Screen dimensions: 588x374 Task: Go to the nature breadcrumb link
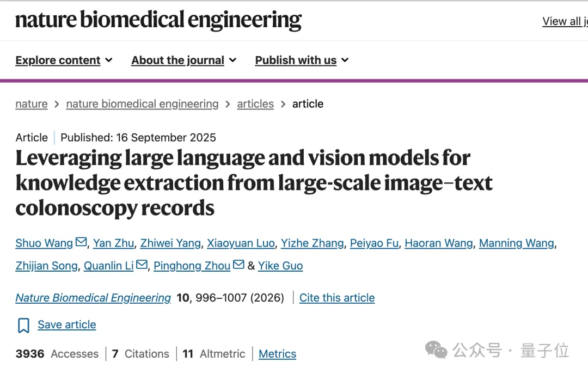[32, 104]
